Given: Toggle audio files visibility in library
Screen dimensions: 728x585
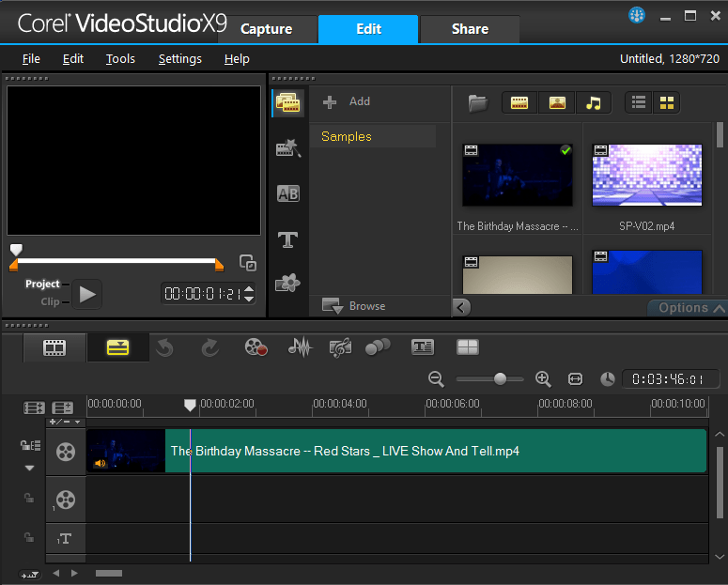Looking at the screenshot, I should 594,102.
